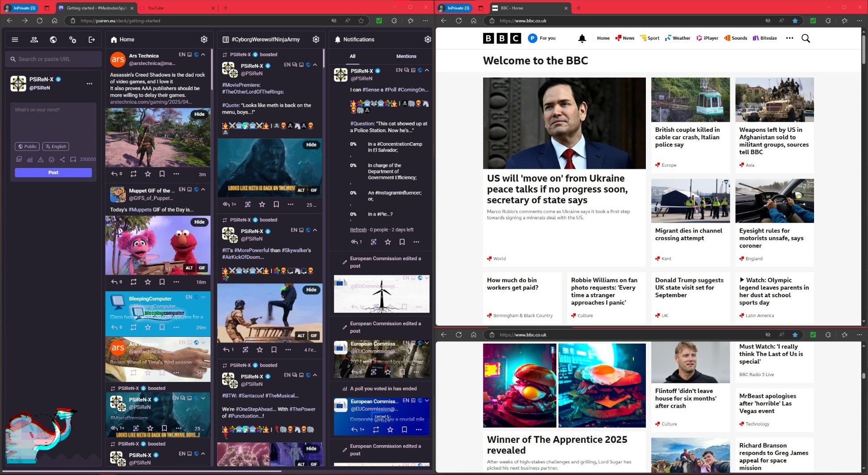This screenshot has width=868, height=475.
Task: Open the local timeline people icon
Action: 34,40
